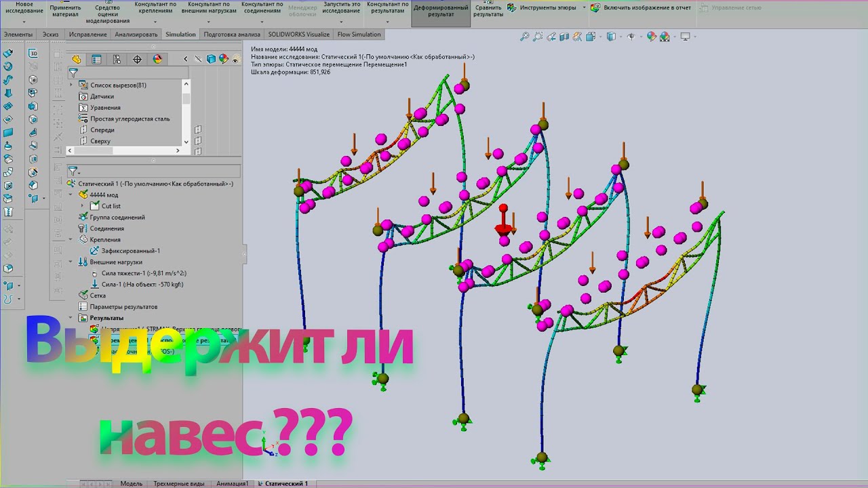Collapse the Крепления tree node
Image resolution: width=868 pixels, height=488 pixels.
click(71, 239)
